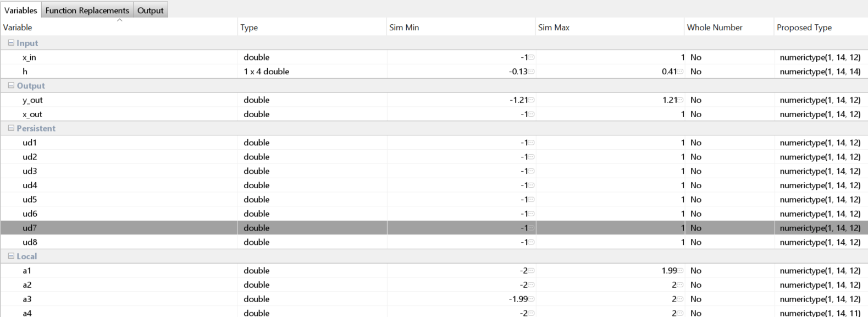This screenshot has height=317, width=868.
Task: Collapse the Input variables group
Action: click(x=11, y=43)
